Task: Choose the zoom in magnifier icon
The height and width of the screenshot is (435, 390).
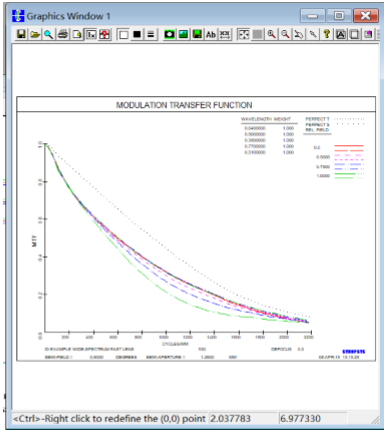Action: tap(272, 34)
